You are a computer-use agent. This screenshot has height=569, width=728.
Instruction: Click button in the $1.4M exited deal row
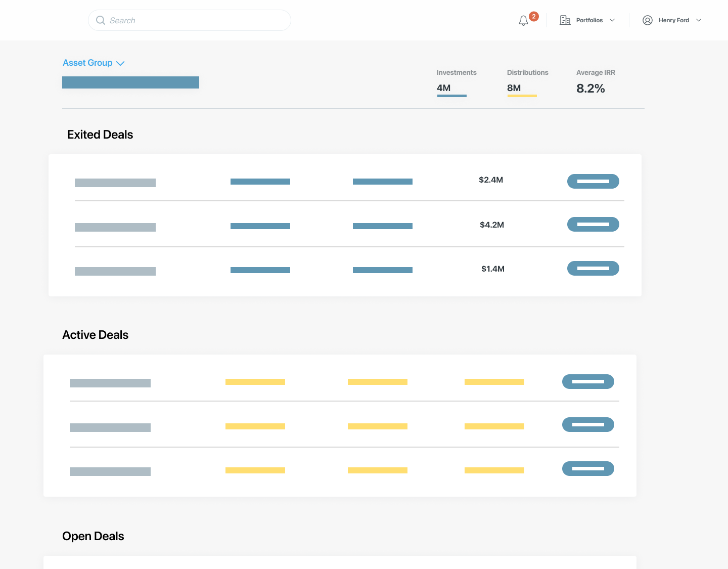[x=593, y=268]
